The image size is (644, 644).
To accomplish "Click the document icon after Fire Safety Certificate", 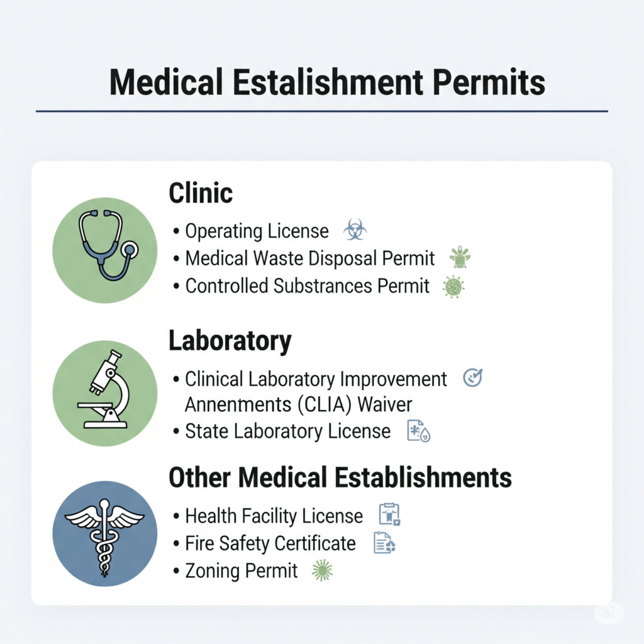I will pyautogui.click(x=384, y=543).
